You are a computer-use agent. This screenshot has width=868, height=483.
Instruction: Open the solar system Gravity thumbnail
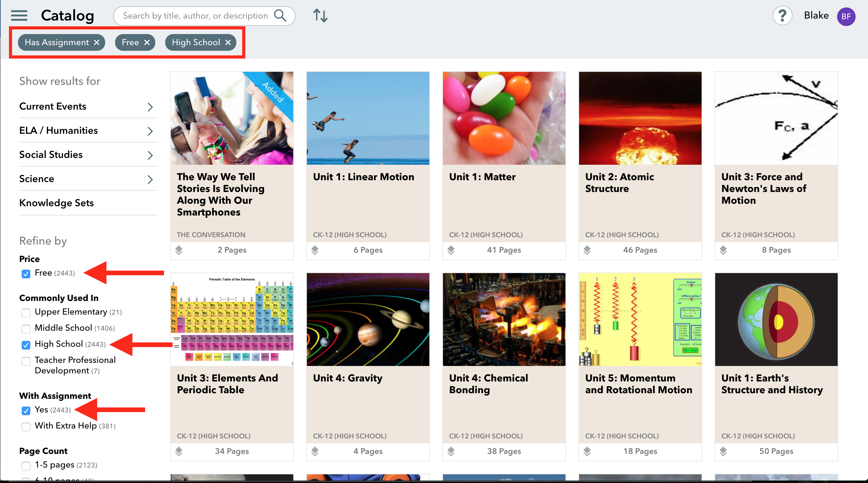(368, 320)
